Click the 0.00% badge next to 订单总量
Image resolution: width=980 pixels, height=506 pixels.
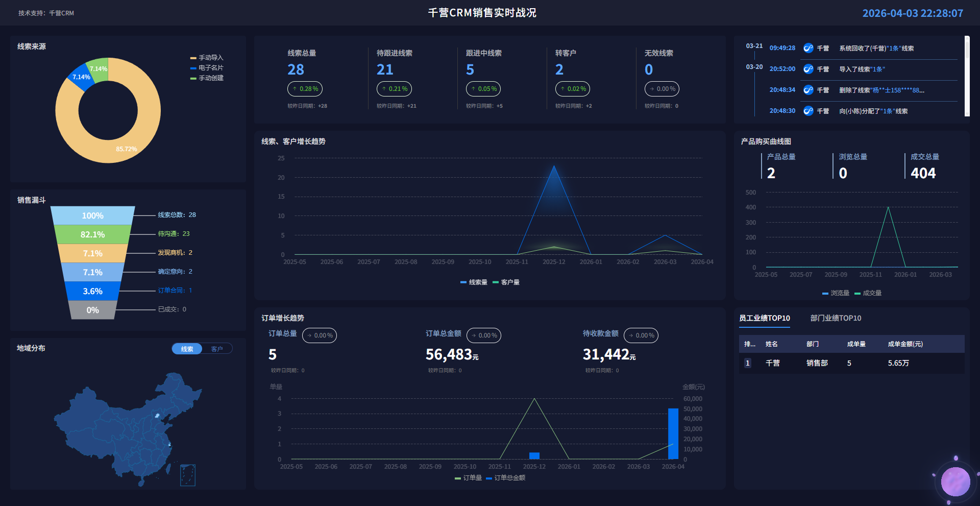coord(320,335)
